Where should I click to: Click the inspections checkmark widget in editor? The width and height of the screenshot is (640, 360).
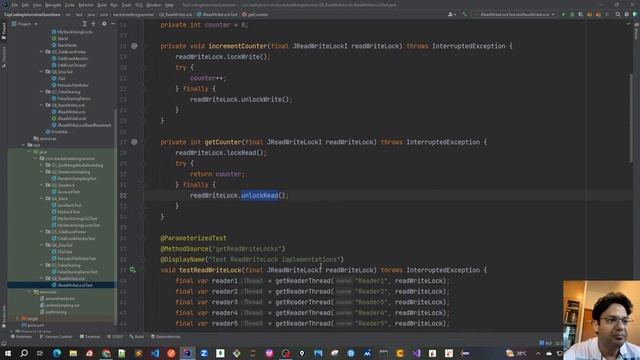628,24
